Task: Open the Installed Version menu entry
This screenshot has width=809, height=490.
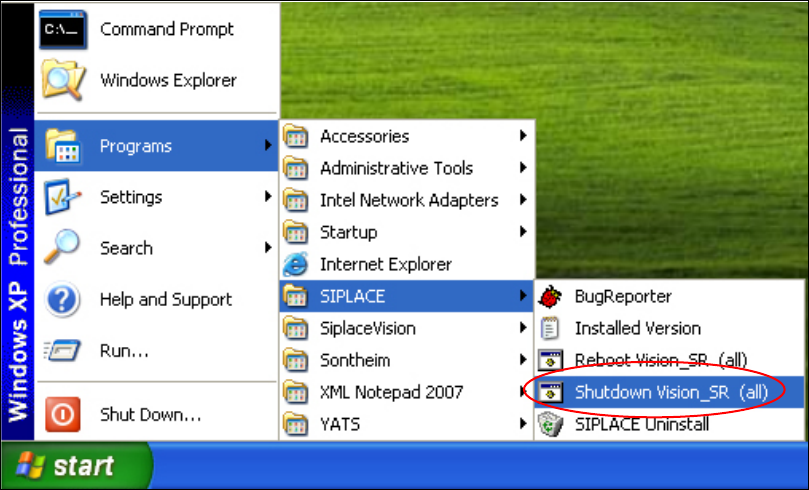Action: (x=670, y=328)
